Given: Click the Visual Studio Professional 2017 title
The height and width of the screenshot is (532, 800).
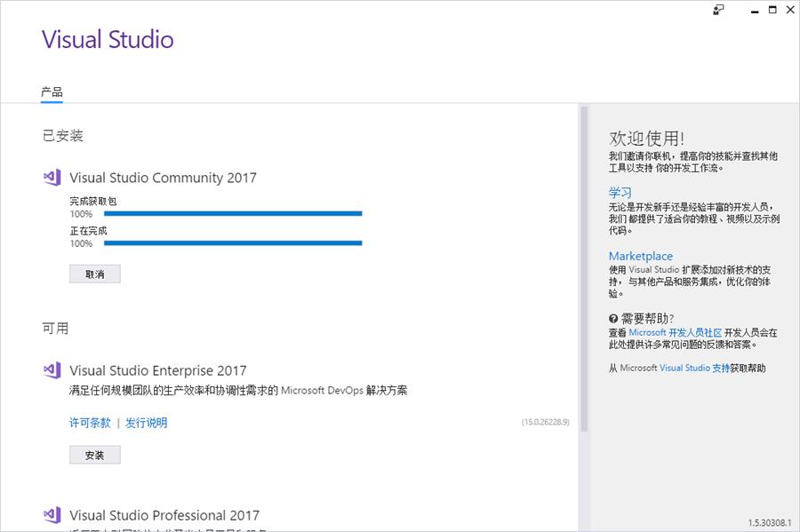Looking at the screenshot, I should pyautogui.click(x=164, y=515).
